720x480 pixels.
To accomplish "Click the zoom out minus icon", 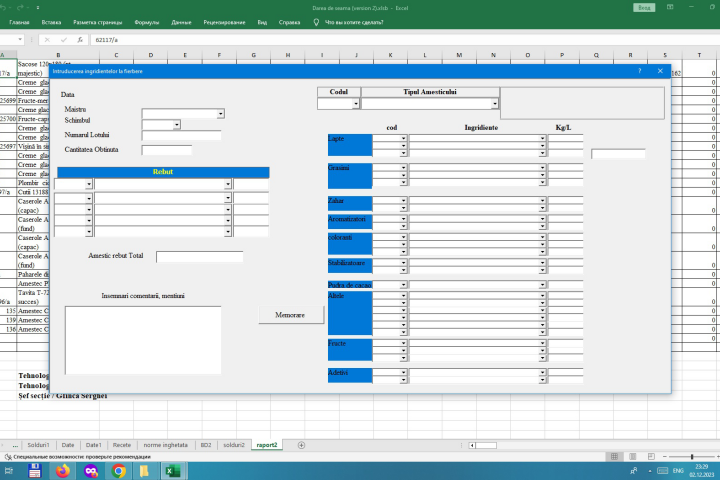I will (x=664, y=457).
